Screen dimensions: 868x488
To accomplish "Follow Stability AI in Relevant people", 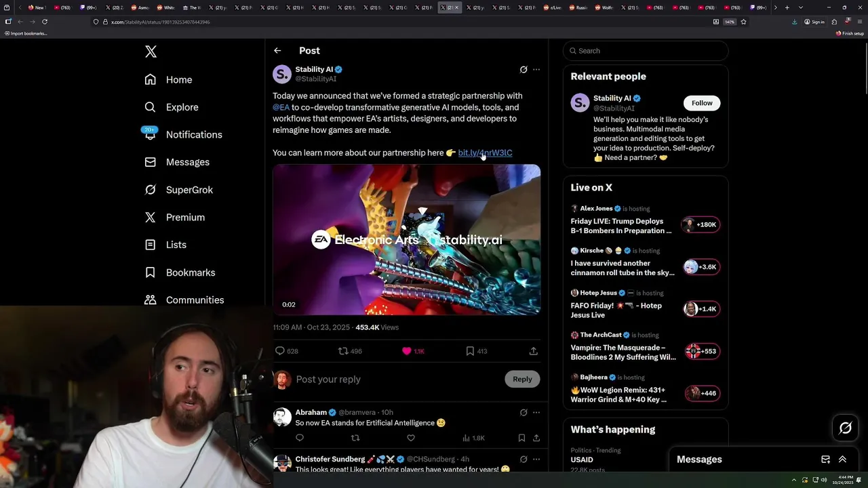I will coord(702,103).
